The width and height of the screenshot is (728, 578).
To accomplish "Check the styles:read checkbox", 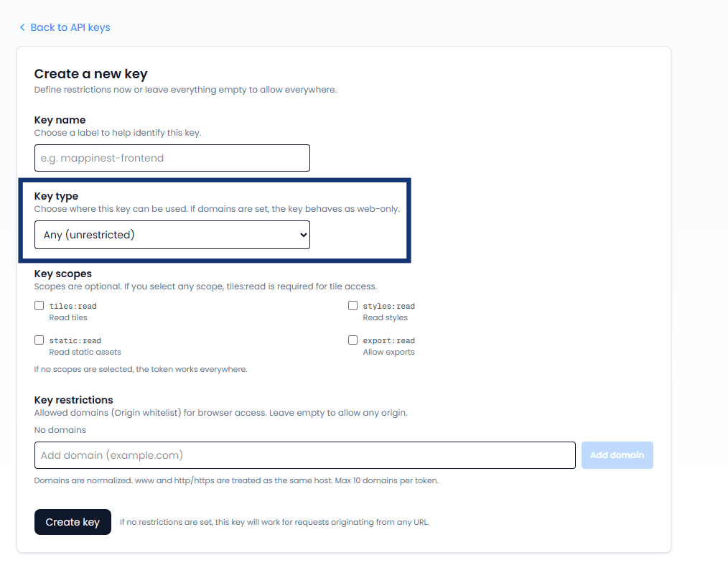I will [x=353, y=305].
